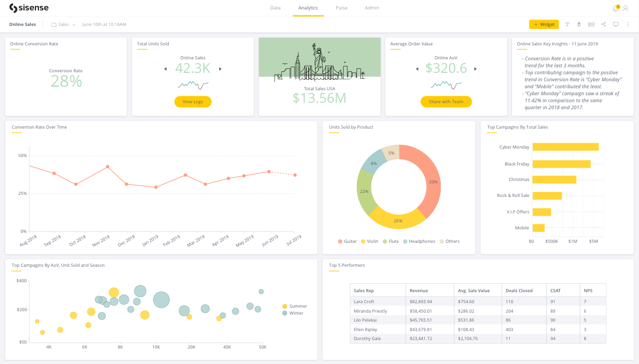Open the notifications bell
The width and height of the screenshot is (639, 364).
click(616, 8)
